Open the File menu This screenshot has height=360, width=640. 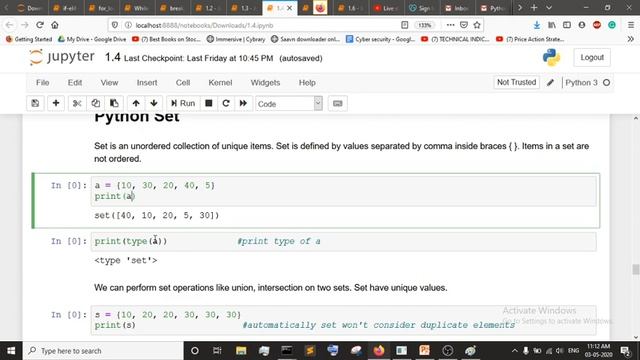point(42,82)
